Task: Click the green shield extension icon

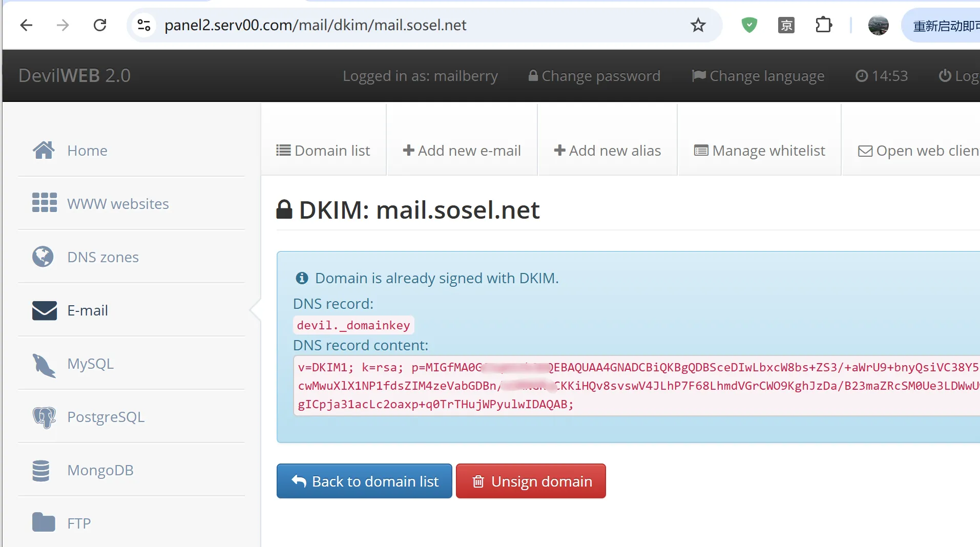Action: 749,25
